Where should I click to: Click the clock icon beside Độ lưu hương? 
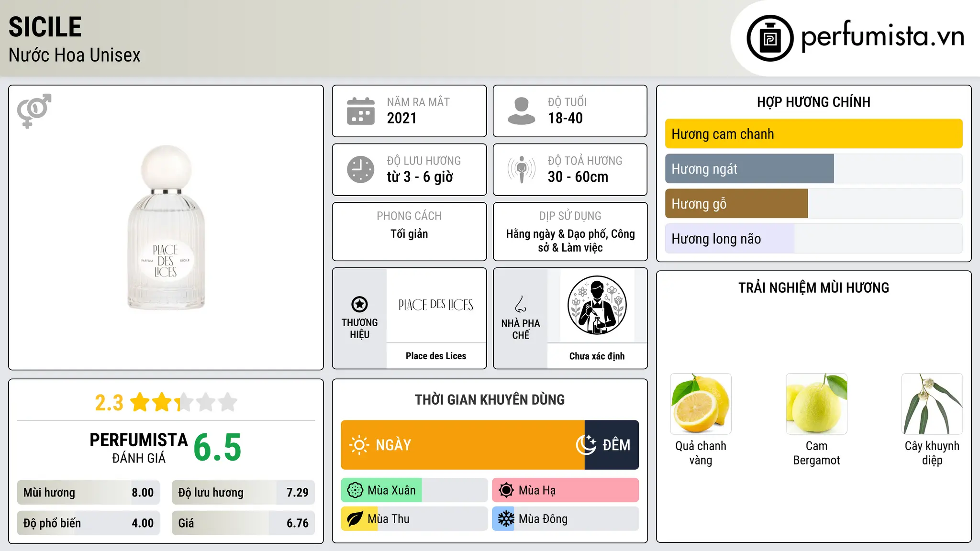(361, 169)
